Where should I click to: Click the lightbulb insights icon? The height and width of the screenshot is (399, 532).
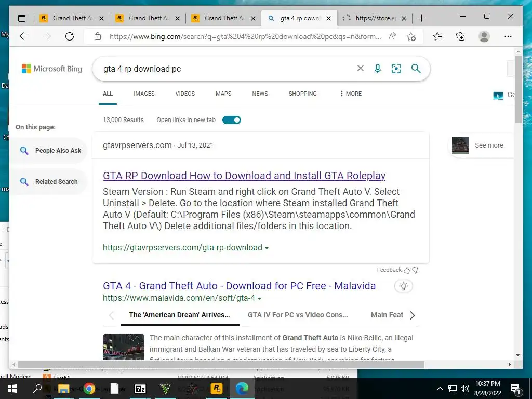pos(403,286)
